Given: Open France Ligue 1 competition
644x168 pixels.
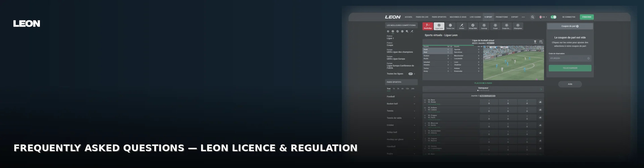Looking at the screenshot, I should click(390, 37).
